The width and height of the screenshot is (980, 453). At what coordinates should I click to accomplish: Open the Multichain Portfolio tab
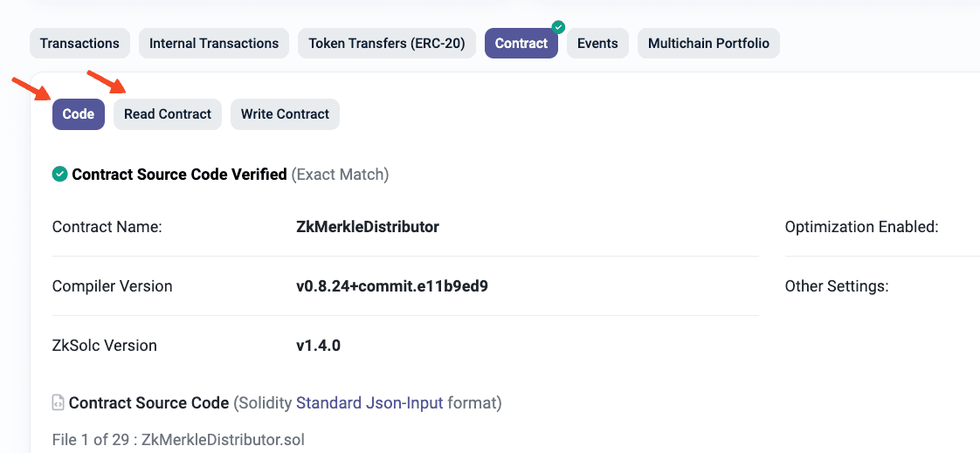pyautogui.click(x=708, y=44)
